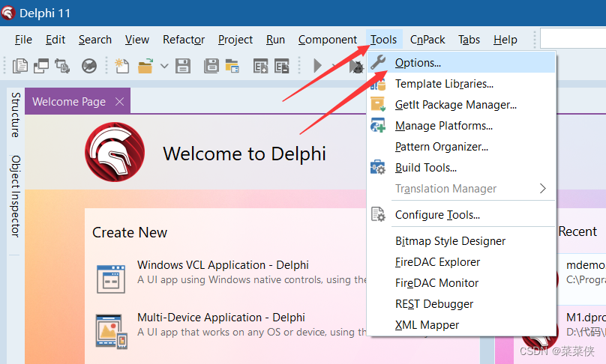Open the Tabs menu

click(x=469, y=40)
